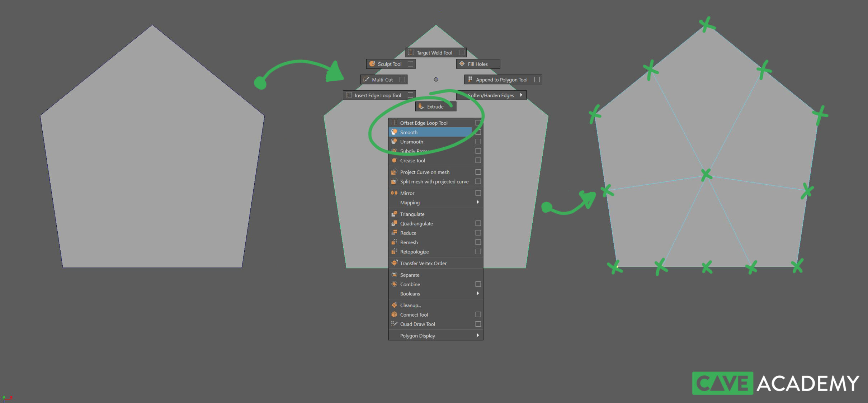Viewport: 868px width, 403px height.
Task: Click the Extrude icon
Action: pyautogui.click(x=420, y=106)
